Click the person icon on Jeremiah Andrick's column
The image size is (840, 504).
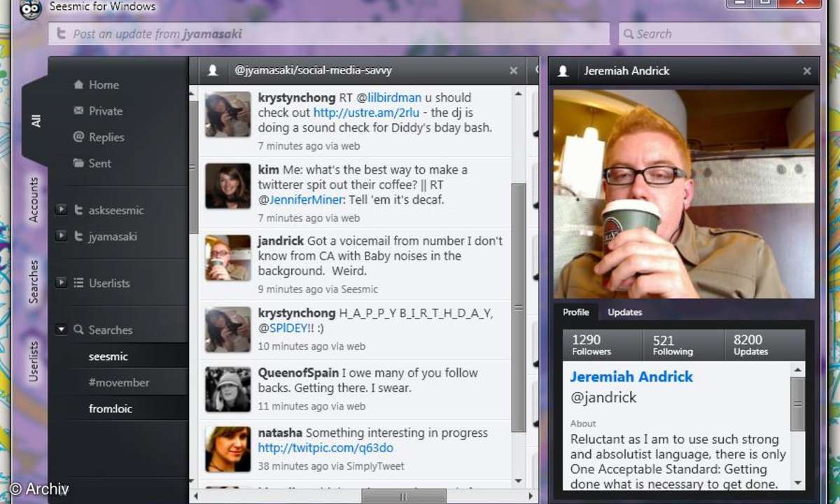[x=562, y=71]
